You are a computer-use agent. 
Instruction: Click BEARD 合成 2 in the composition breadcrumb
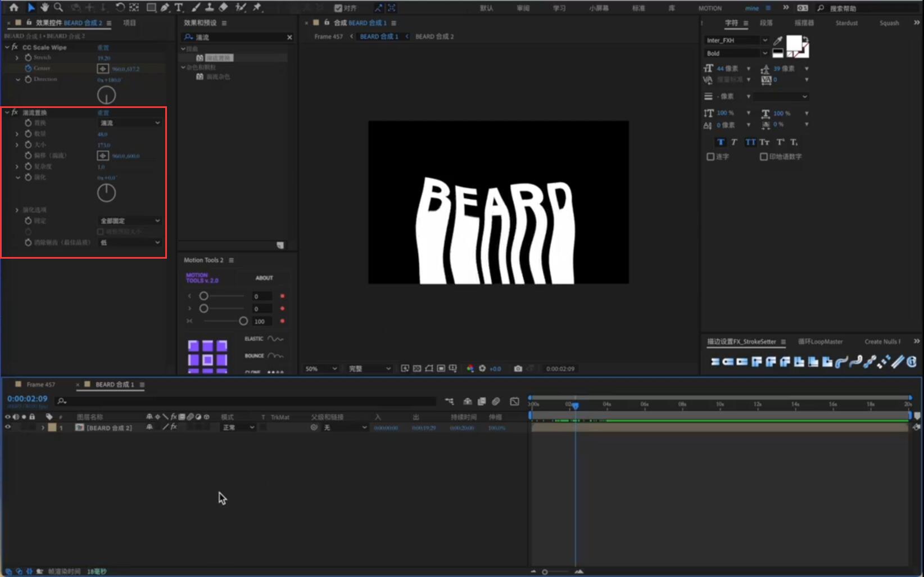pos(434,37)
